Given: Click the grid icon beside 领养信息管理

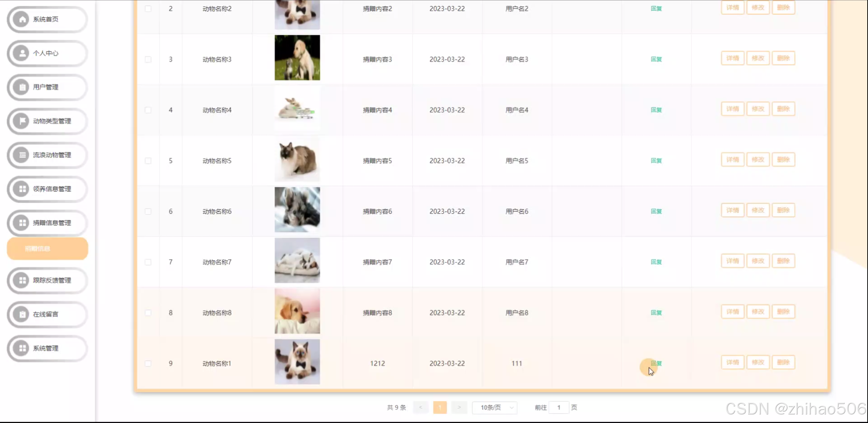Looking at the screenshot, I should [x=22, y=189].
